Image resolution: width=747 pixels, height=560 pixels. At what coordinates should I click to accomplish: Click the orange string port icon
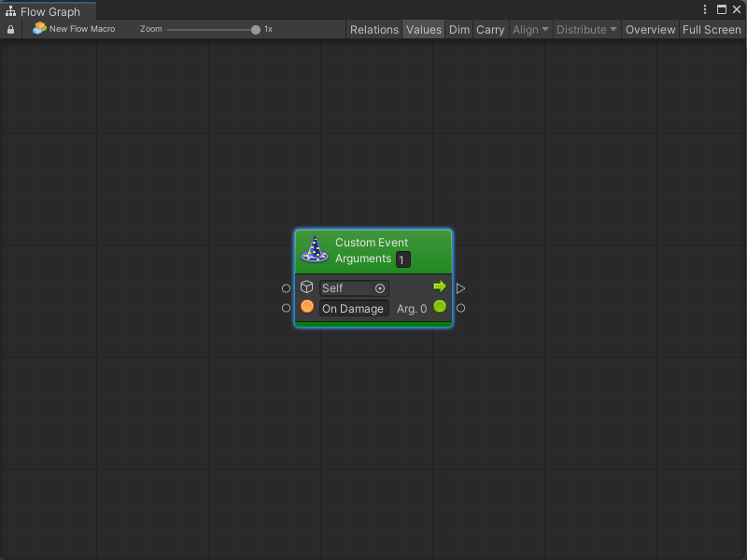point(307,307)
